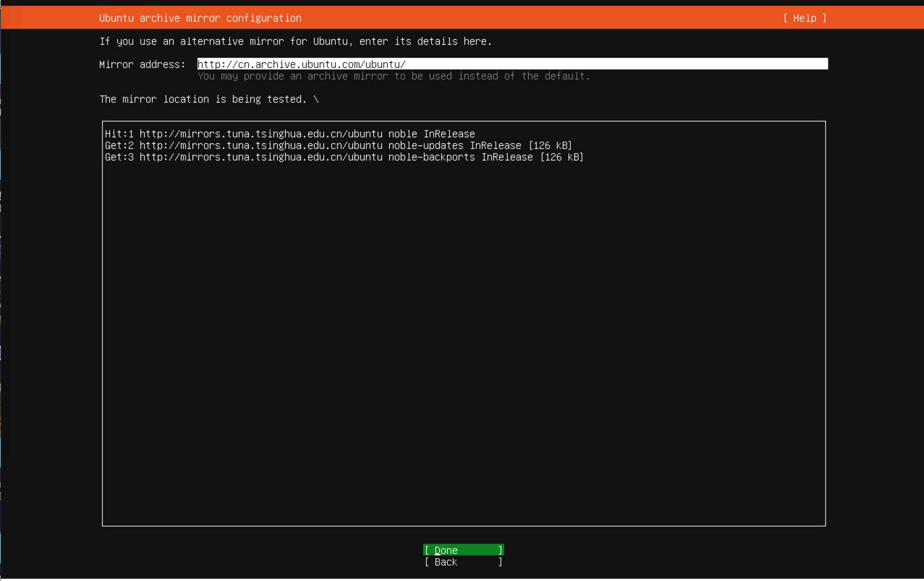The image size is (924, 581).
Task: Click the 'Ubuntu archive mirror configuration' title
Action: (200, 18)
